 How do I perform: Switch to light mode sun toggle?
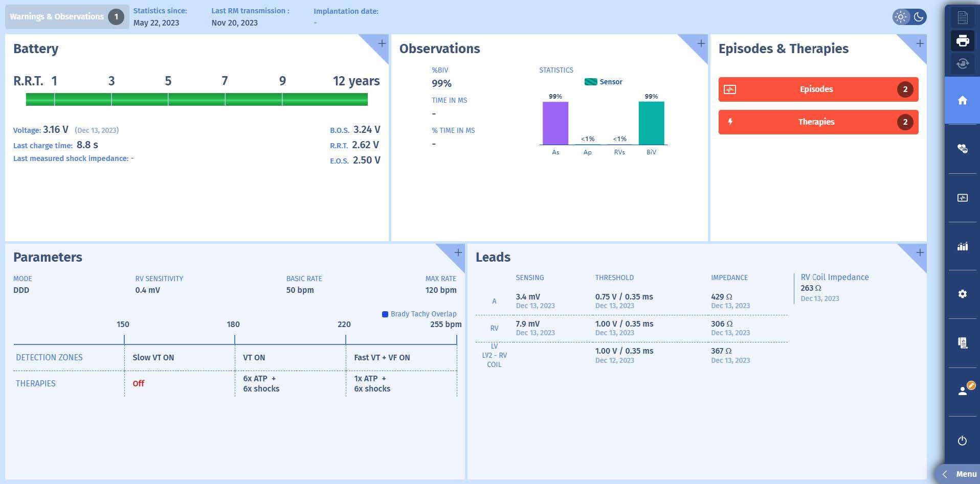(x=901, y=17)
